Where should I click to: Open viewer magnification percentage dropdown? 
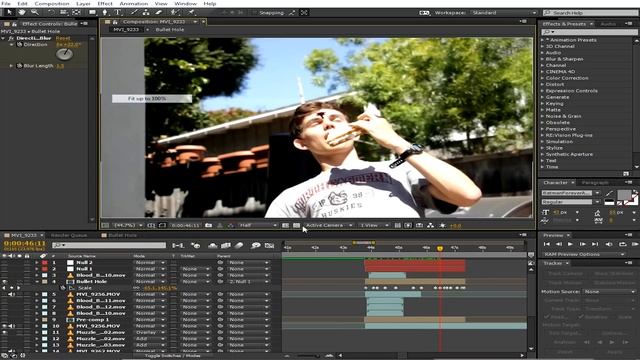[x=128, y=225]
